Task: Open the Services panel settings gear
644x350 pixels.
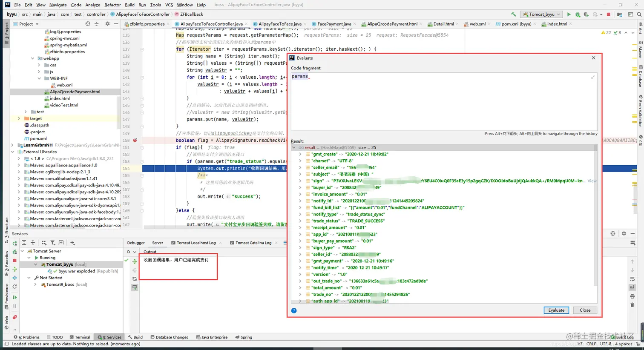Action: (624, 233)
